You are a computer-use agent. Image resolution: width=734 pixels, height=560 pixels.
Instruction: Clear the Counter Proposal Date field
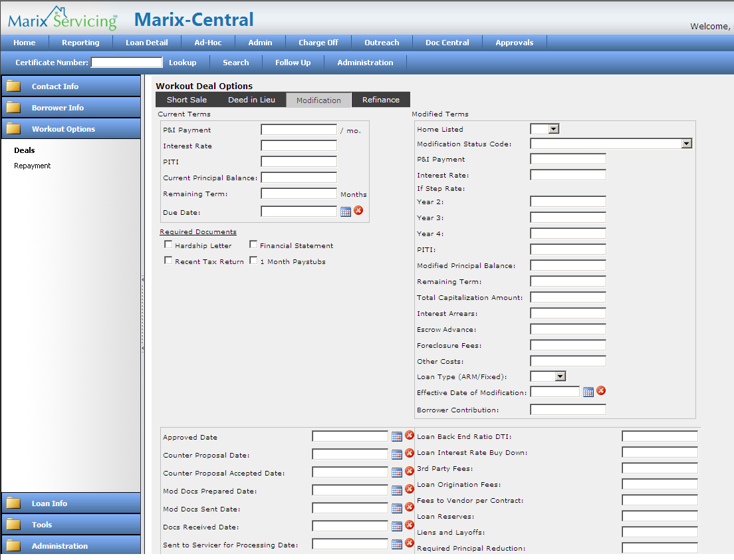(x=410, y=453)
